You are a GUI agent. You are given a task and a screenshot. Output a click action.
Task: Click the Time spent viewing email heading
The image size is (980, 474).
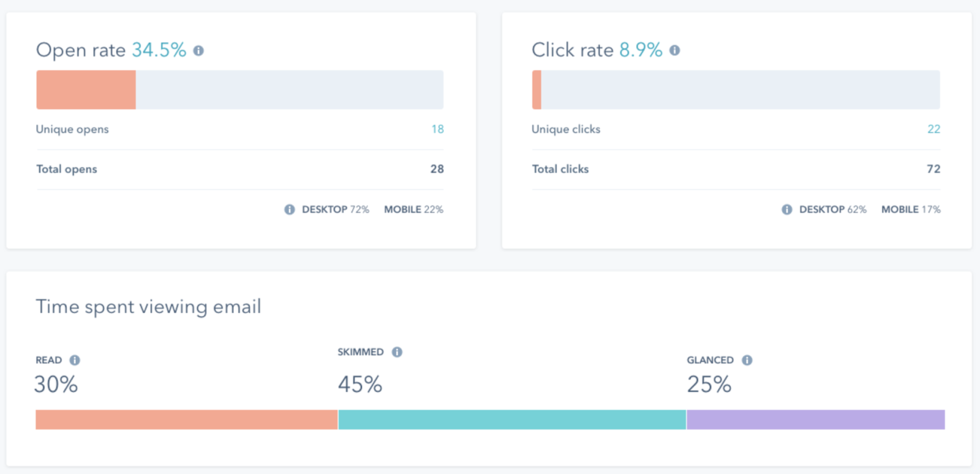(149, 307)
